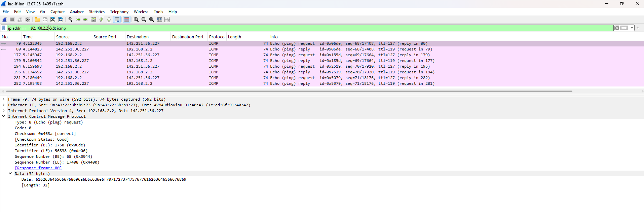The height and width of the screenshot is (212, 644).
Task: Stop the running capture
Action: tap(12, 20)
